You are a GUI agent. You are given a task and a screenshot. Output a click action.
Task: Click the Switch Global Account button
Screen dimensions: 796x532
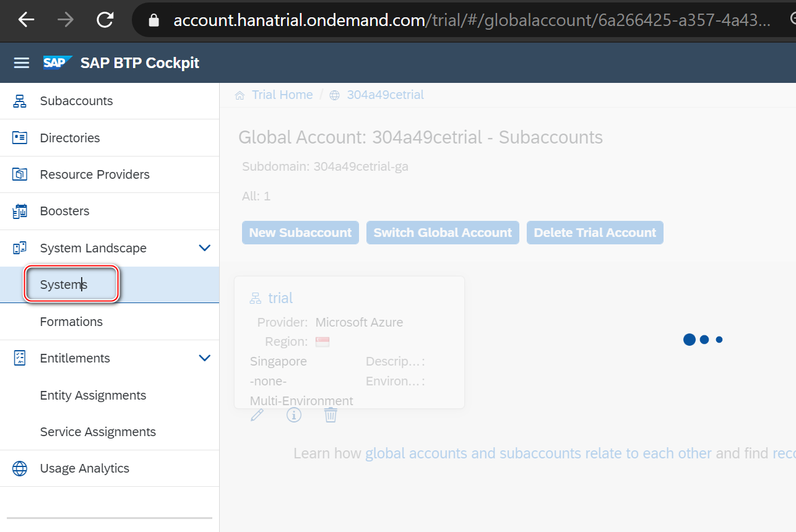click(x=443, y=233)
